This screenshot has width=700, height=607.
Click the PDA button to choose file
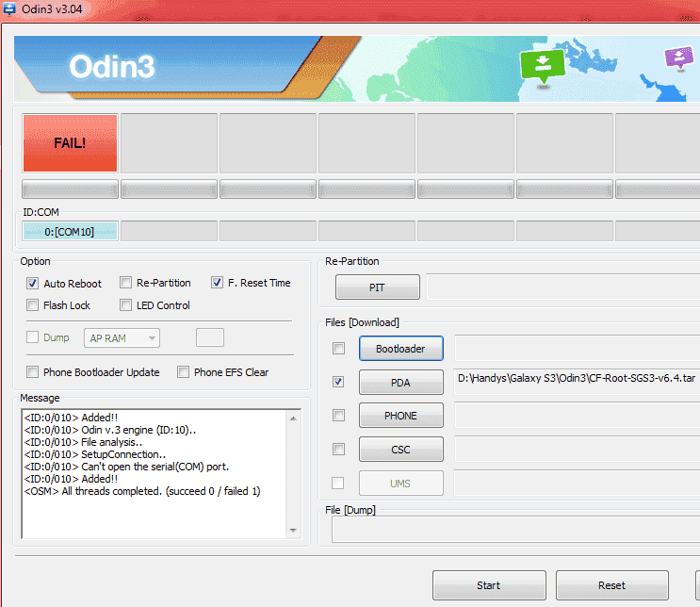[401, 383]
